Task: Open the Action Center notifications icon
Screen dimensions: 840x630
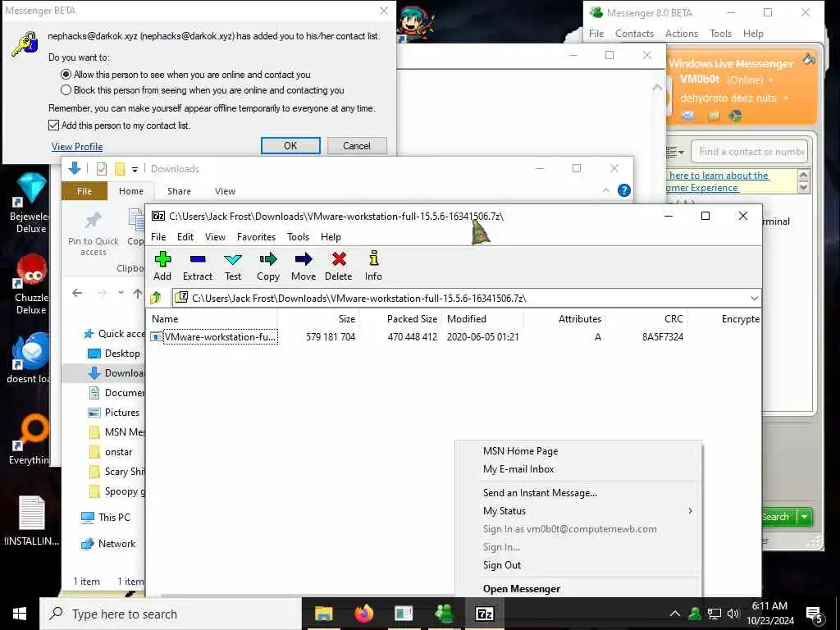Action: click(815, 614)
